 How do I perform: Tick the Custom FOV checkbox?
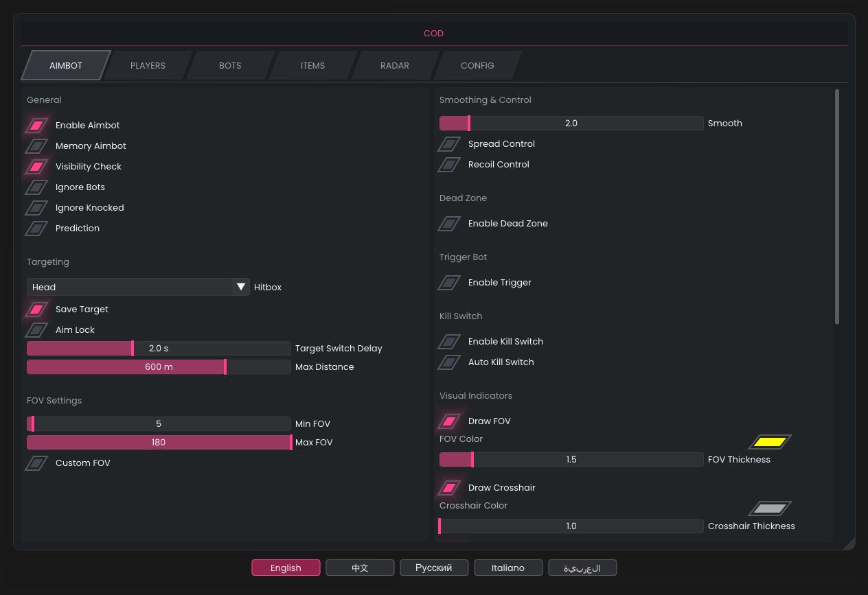tap(37, 463)
